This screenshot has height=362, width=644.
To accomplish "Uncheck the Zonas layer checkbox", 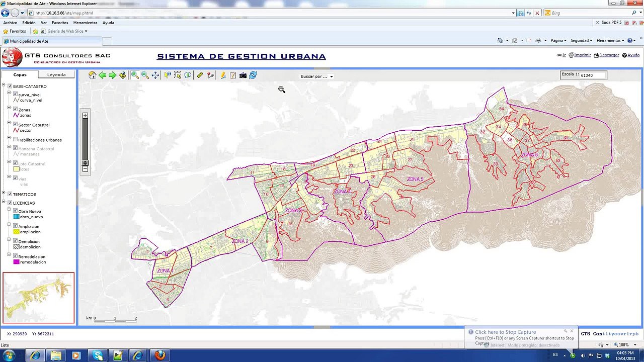I will pos(16,109).
